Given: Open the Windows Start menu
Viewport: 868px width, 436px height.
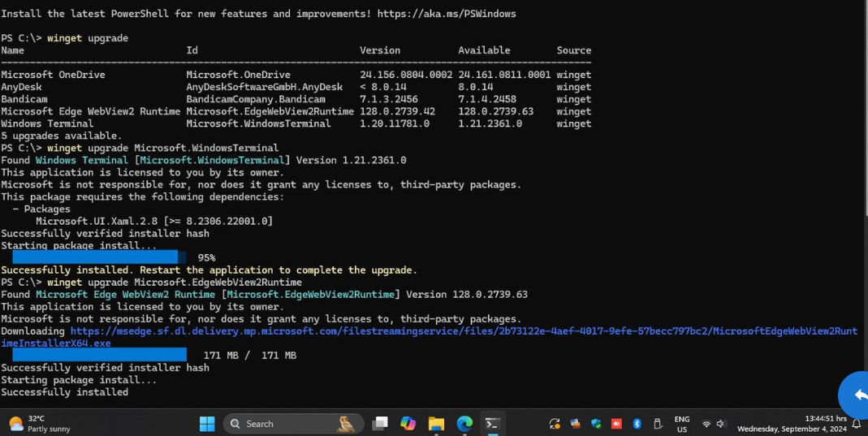Looking at the screenshot, I should (207, 424).
